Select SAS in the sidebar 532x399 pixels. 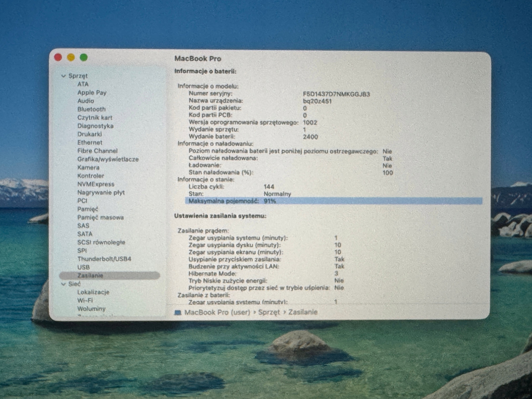tap(83, 226)
